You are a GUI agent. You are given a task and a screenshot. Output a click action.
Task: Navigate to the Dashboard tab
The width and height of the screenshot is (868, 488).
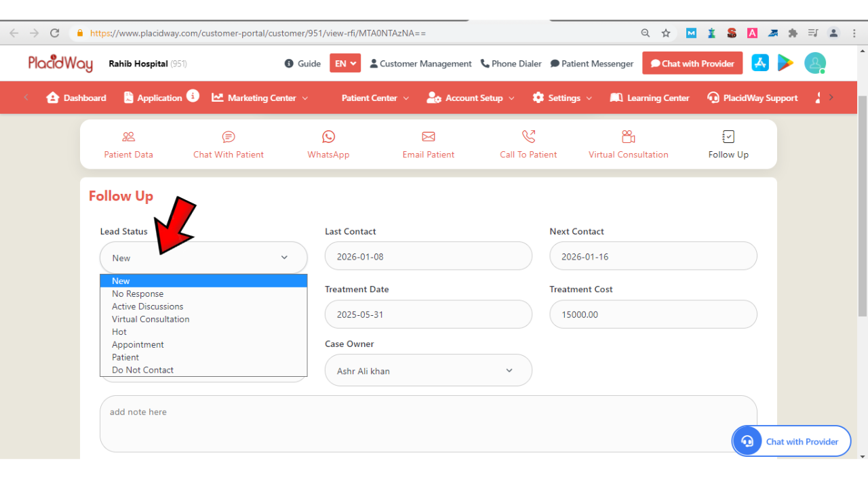[76, 97]
